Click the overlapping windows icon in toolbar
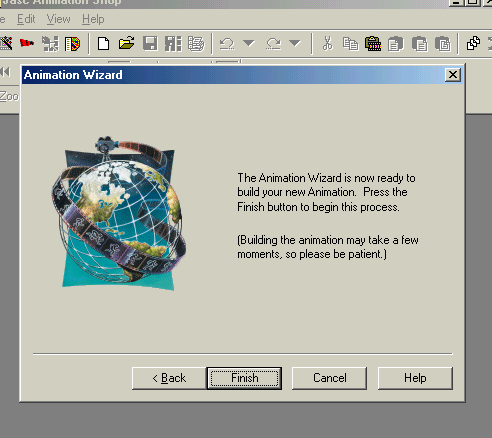Screen dimensions: 492x438 473,43
